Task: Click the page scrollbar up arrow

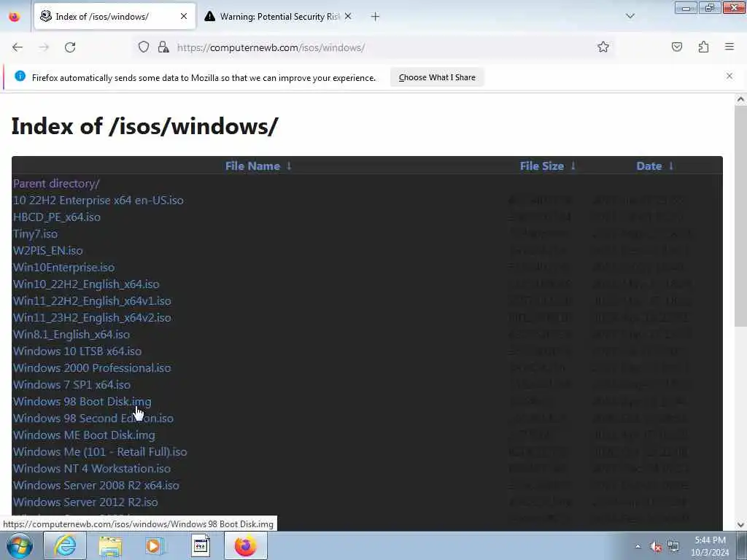Action: click(x=740, y=99)
